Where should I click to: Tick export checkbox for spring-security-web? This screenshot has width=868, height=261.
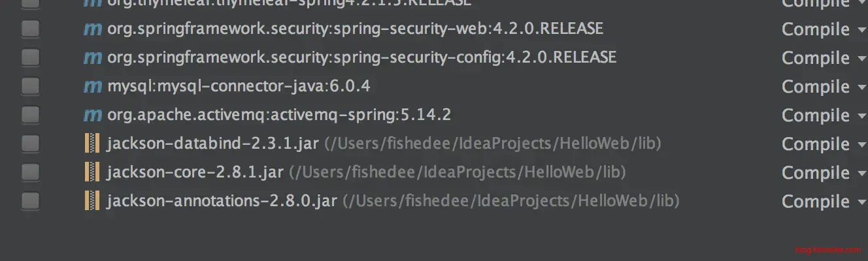tap(30, 29)
